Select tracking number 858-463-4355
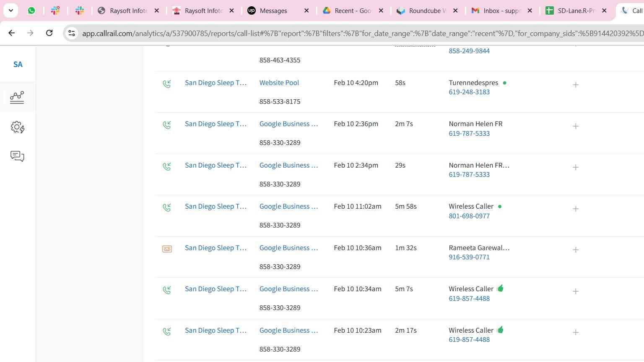Image resolution: width=644 pixels, height=362 pixels. pos(280,60)
